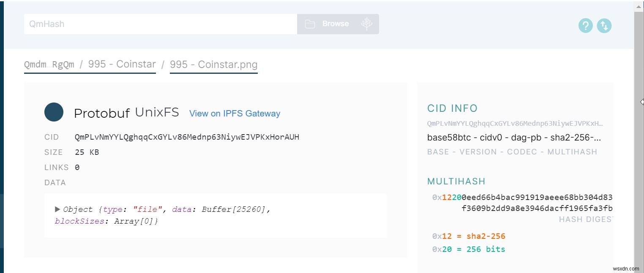Click the scrollbar down arrow icon

pos(639,270)
